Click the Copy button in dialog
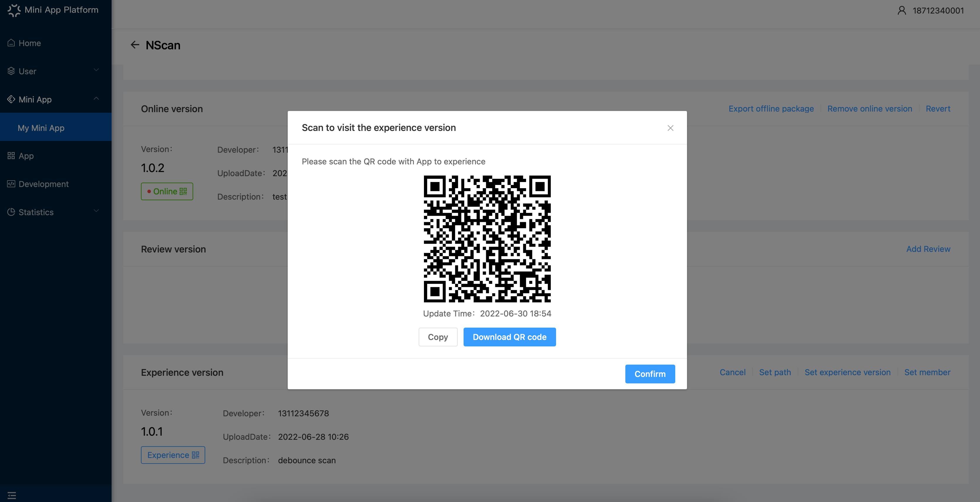This screenshot has width=980, height=502. pos(438,337)
